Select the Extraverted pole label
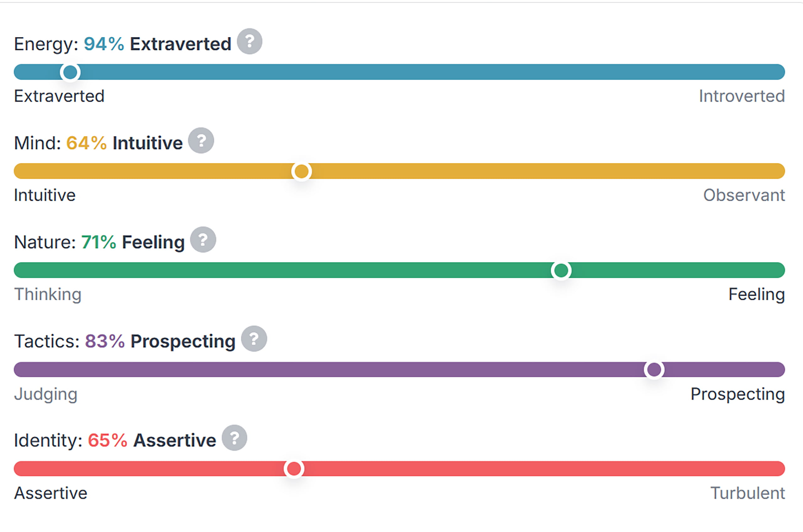 click(x=59, y=96)
